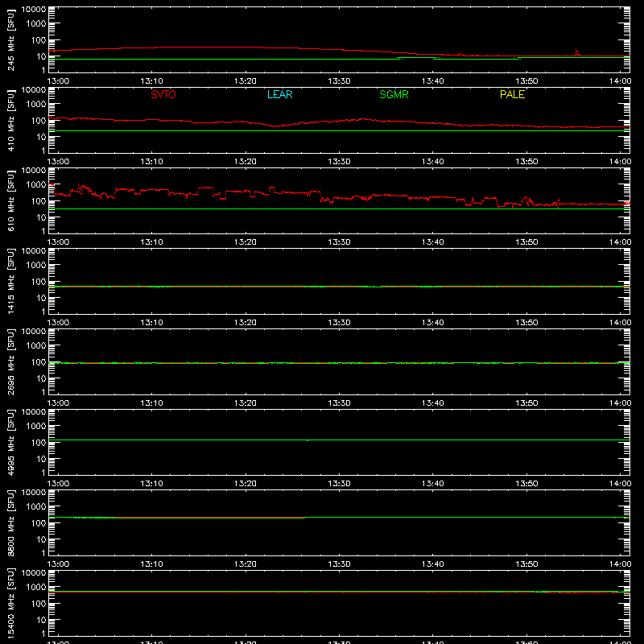Click the 1000 tick label of the 15400 MHz plot
The height and width of the screenshot is (644, 644).
tap(36, 588)
